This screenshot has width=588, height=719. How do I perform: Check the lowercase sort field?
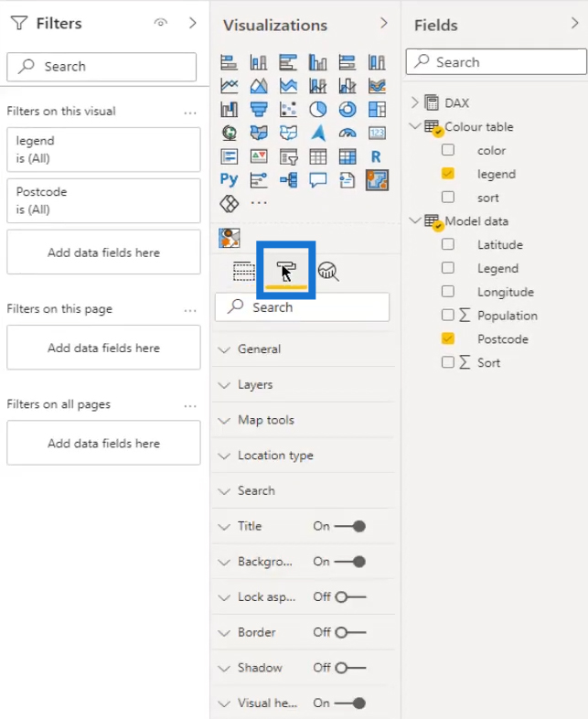click(448, 198)
